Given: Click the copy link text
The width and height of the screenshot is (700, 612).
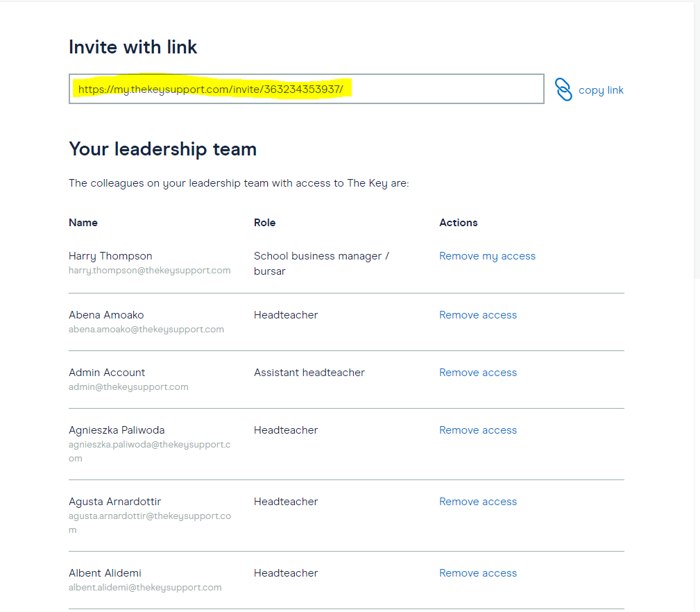Looking at the screenshot, I should click(601, 90).
